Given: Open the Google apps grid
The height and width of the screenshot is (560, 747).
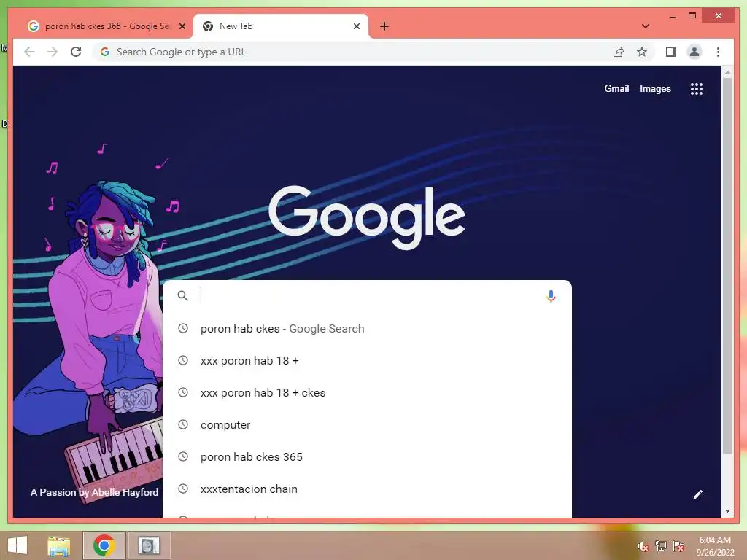Looking at the screenshot, I should point(697,88).
